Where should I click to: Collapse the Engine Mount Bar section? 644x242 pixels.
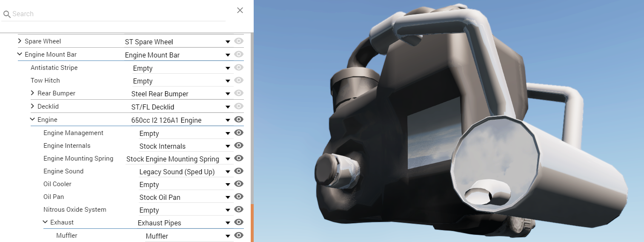20,54
